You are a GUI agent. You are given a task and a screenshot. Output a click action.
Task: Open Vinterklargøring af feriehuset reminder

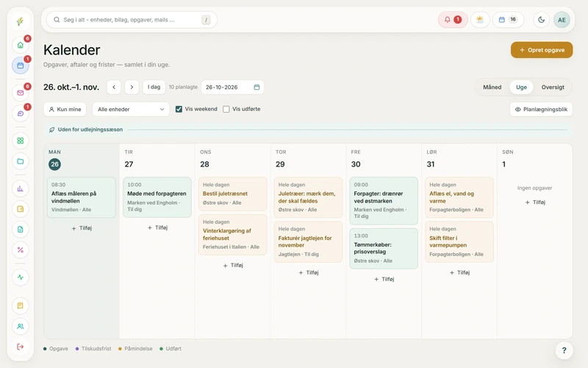232,234
